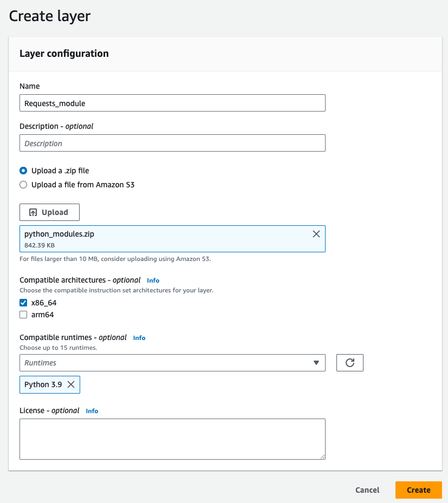Image resolution: width=448 pixels, height=503 pixels.
Task: Click the resize handle on the License field
Action: 322,457
